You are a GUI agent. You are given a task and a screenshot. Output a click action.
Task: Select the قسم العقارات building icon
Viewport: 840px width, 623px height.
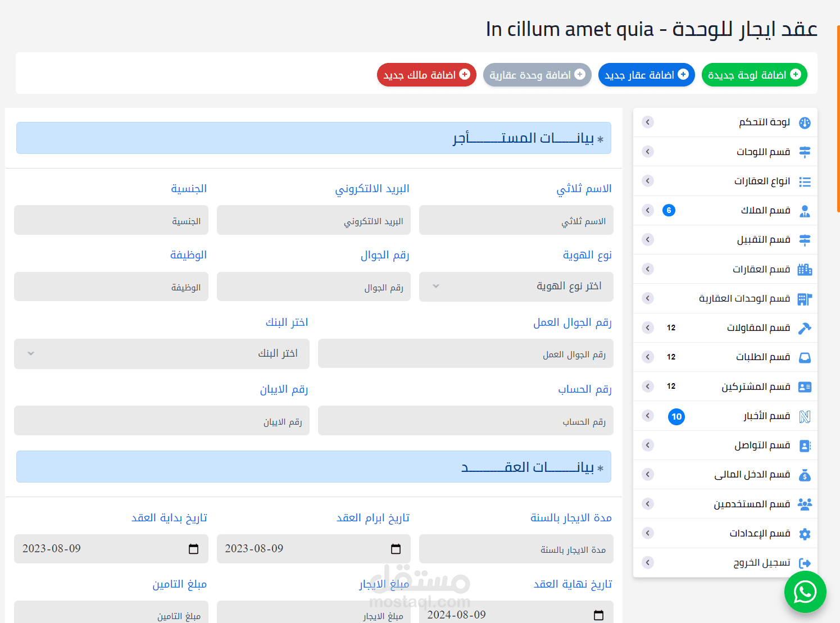(805, 269)
